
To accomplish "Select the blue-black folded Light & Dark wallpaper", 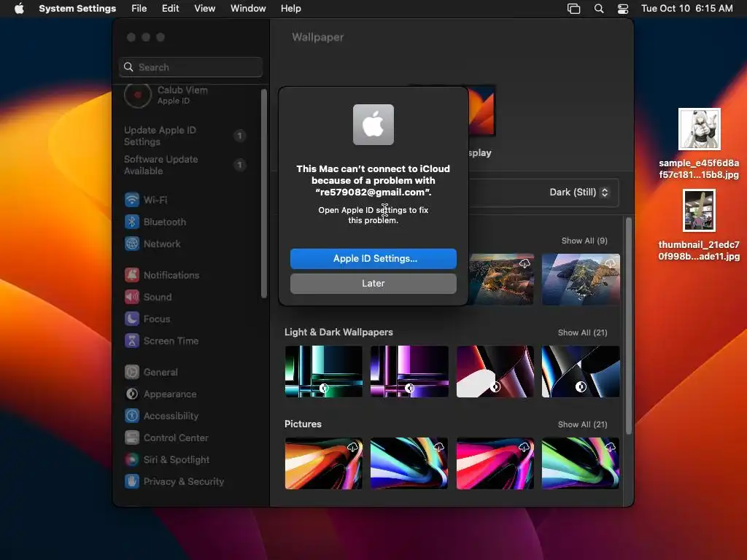I will 581,371.
